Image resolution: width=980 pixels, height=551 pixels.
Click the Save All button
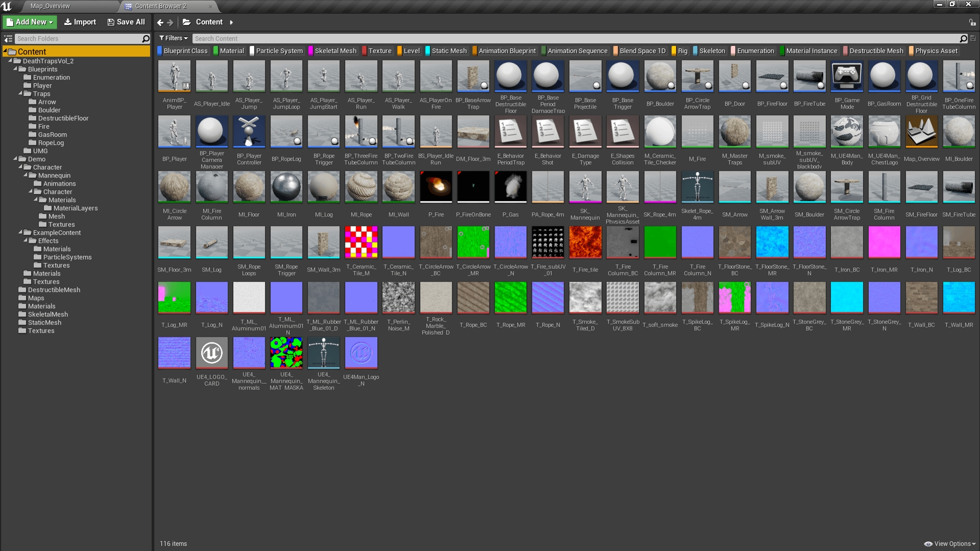[126, 22]
